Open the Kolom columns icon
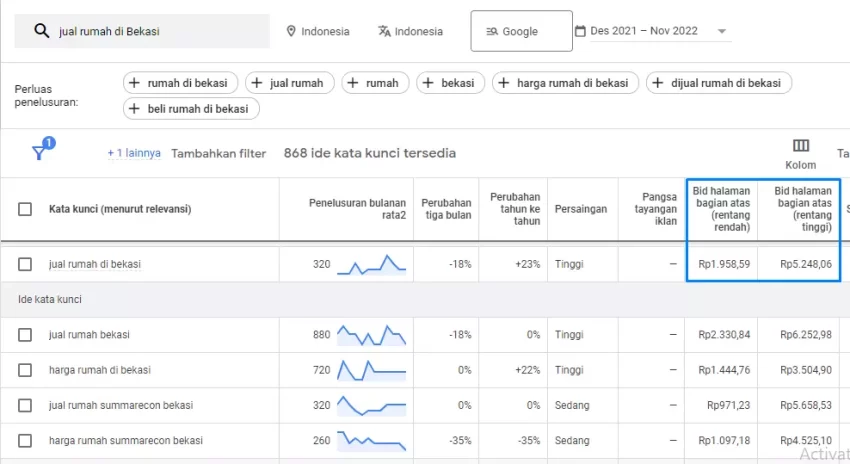 pos(801,145)
